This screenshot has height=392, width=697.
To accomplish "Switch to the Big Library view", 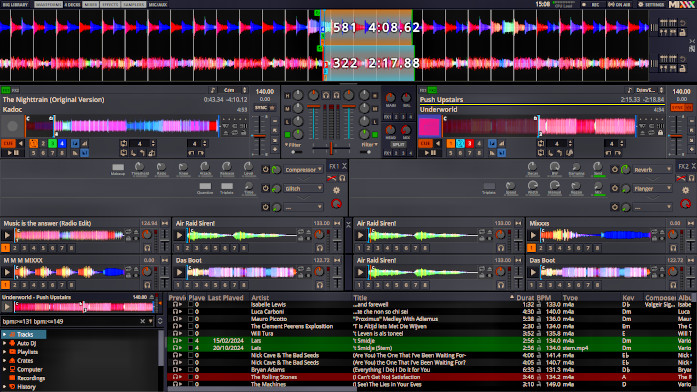I will coord(16,4).
